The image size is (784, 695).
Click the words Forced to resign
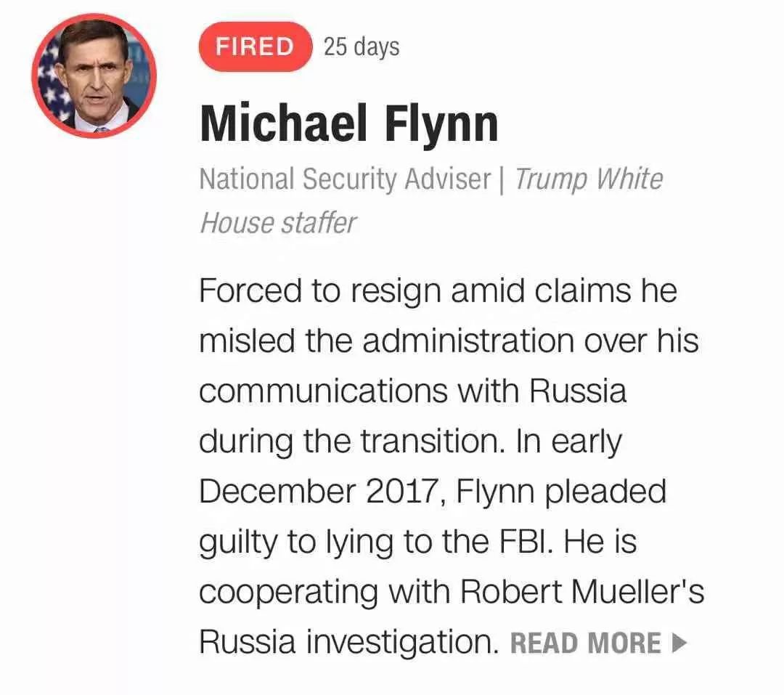click(x=320, y=290)
